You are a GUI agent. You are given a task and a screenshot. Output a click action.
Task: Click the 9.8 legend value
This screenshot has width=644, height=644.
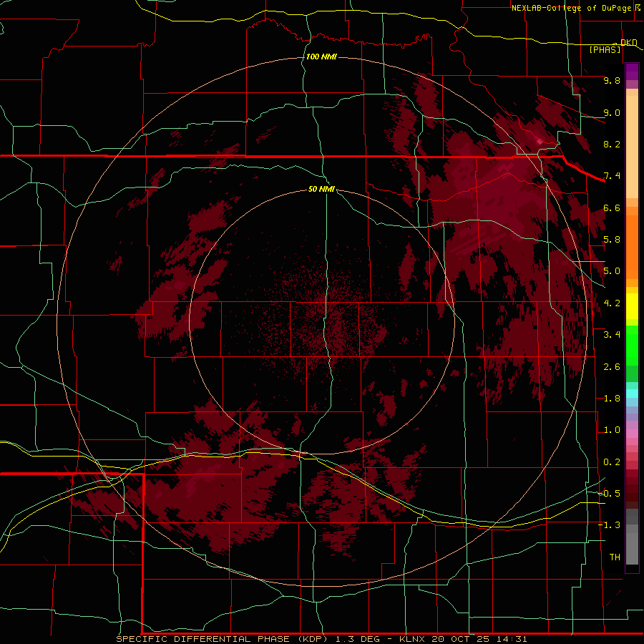pyautogui.click(x=612, y=80)
